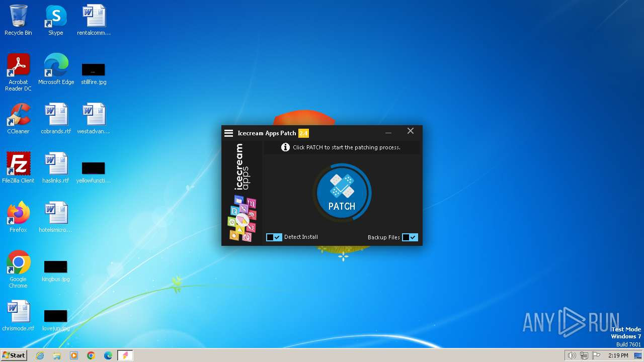Screen dimensions: 644x362
Task: Click the 'Click PATCH to start' message
Action: pos(347,147)
